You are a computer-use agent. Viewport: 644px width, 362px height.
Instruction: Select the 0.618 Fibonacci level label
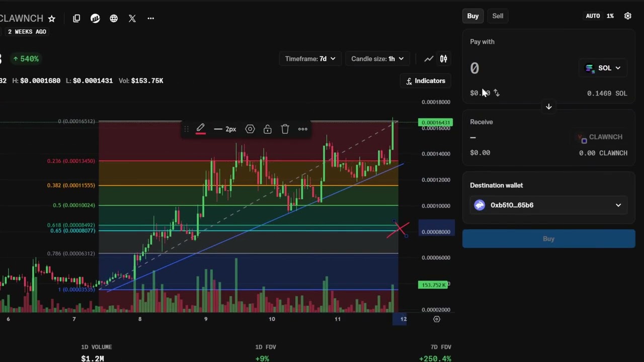[x=70, y=225]
